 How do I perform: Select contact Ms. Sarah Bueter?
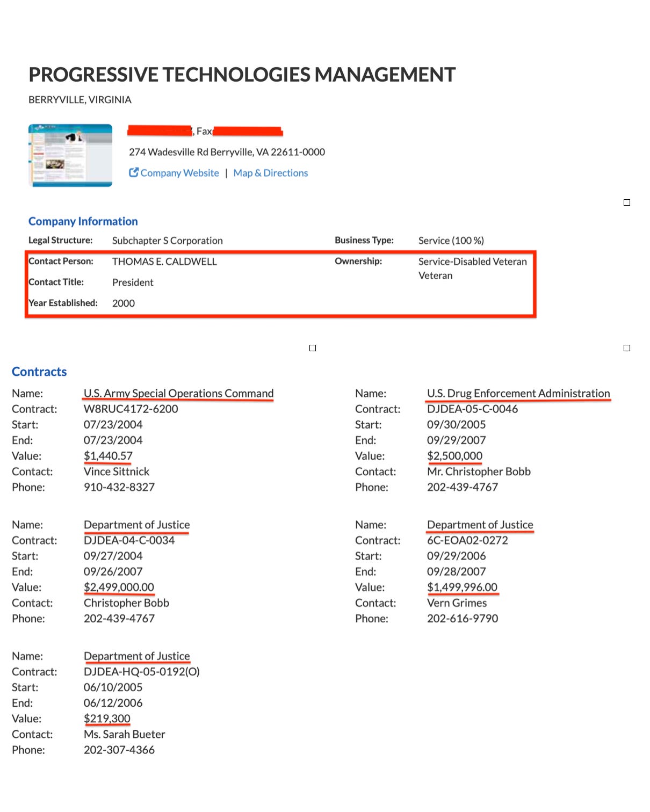click(x=124, y=734)
